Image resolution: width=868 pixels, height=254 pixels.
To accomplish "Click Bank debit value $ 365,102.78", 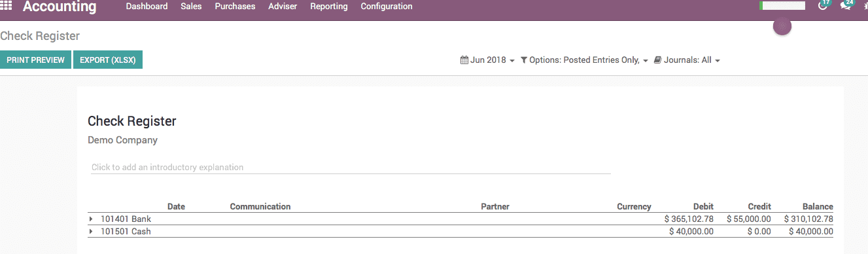I will click(x=689, y=219).
